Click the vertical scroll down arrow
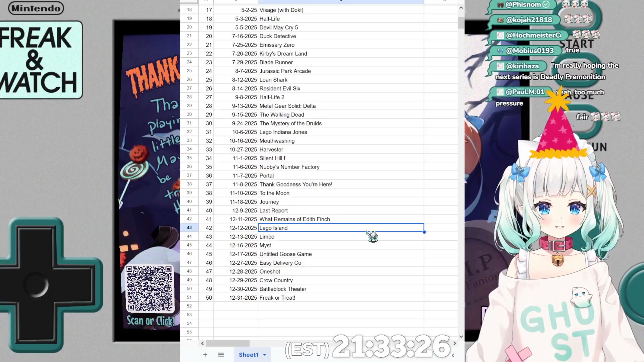The width and height of the screenshot is (644, 362). coord(461,336)
